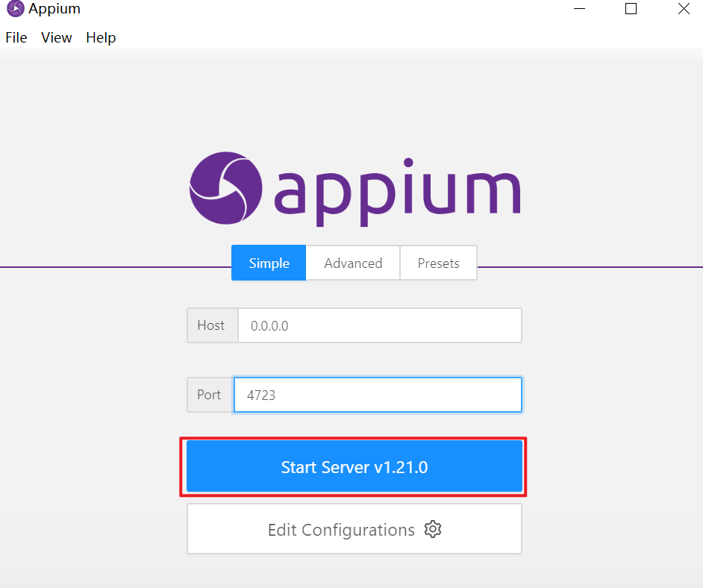Open the View menu
This screenshot has height=588, width=703.
pyautogui.click(x=57, y=37)
